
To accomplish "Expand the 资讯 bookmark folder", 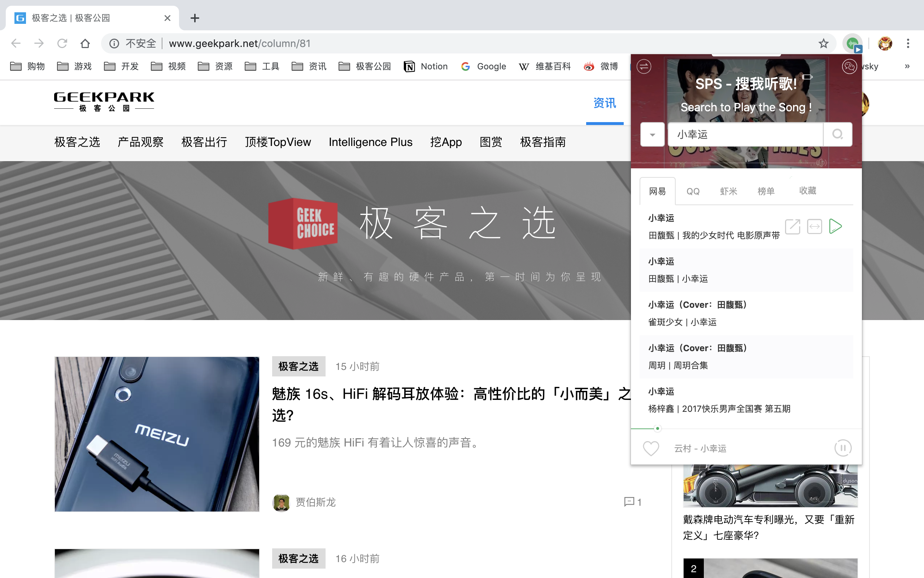I will click(x=309, y=66).
